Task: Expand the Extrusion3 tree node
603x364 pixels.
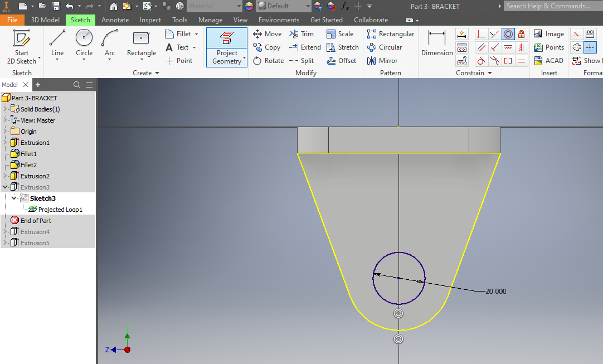Action: tap(4, 187)
